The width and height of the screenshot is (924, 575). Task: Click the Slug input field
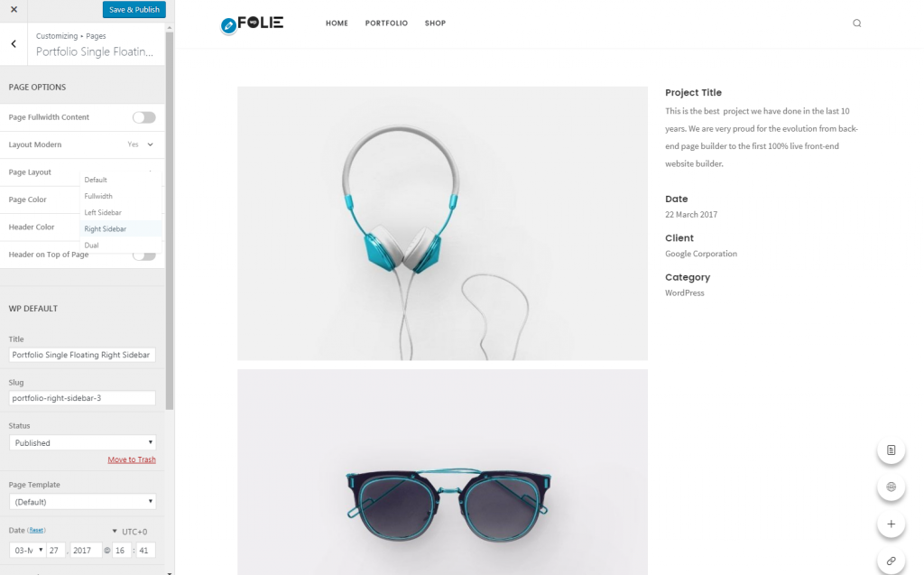(x=82, y=398)
